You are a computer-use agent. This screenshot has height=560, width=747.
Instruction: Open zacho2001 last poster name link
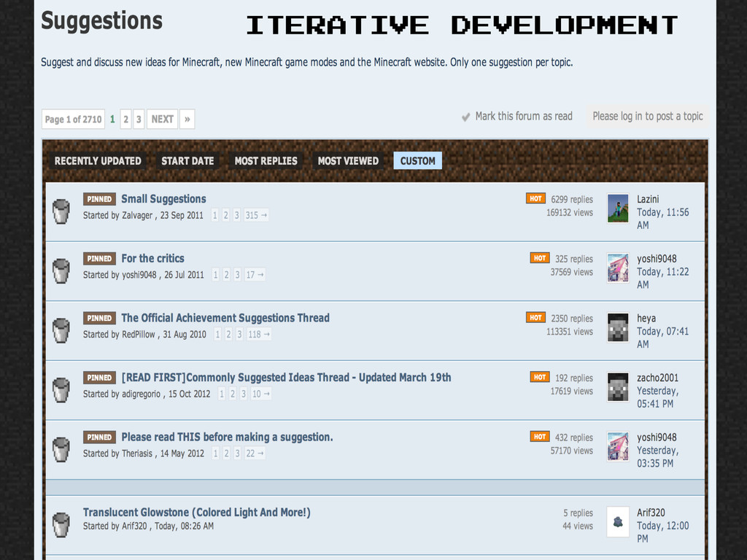(657, 378)
